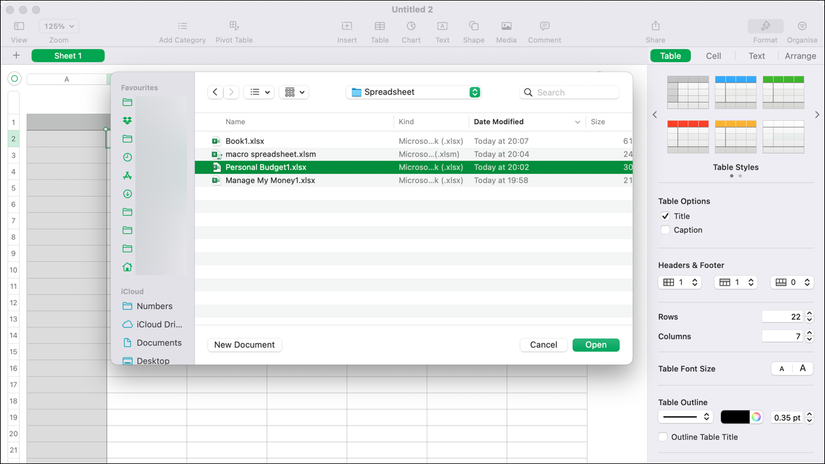Viewport: 825px width, 464px height.
Task: Open the list view options dropdown
Action: point(259,92)
